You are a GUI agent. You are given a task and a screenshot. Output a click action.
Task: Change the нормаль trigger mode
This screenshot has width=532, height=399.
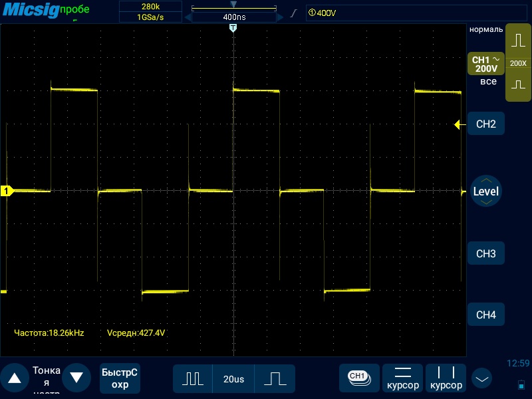coord(486,29)
